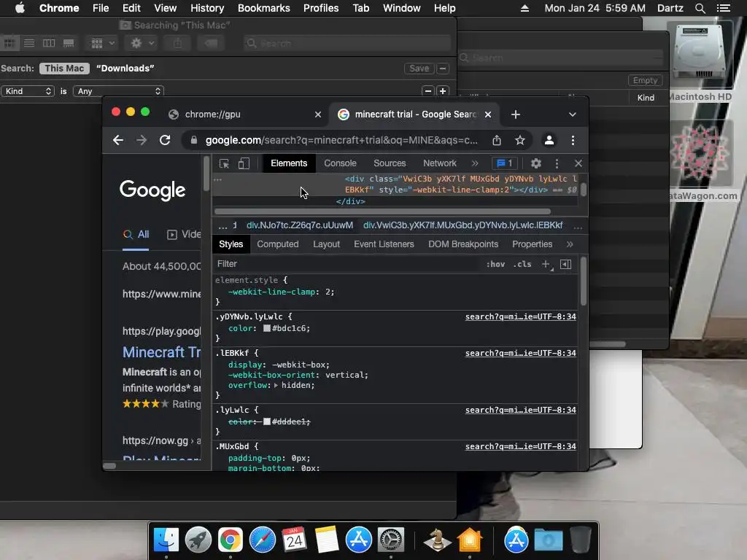Open color swatch for #dddee1
The height and width of the screenshot is (560, 747).
coord(267,421)
